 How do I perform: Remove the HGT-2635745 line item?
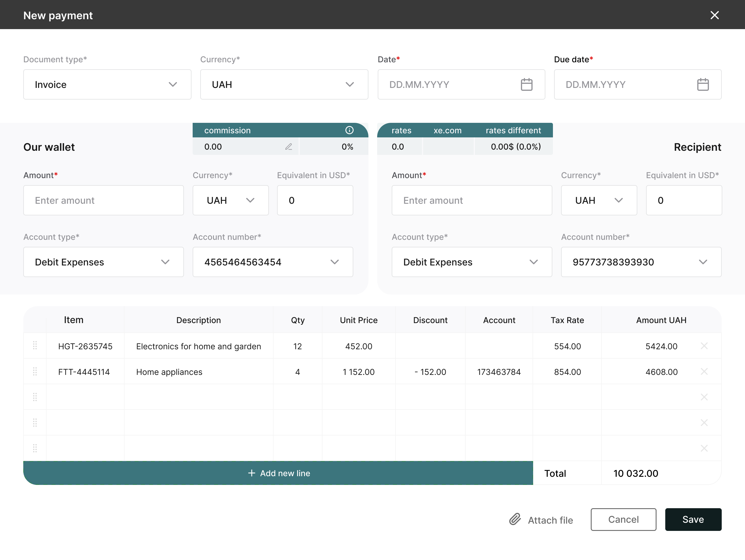(x=704, y=346)
